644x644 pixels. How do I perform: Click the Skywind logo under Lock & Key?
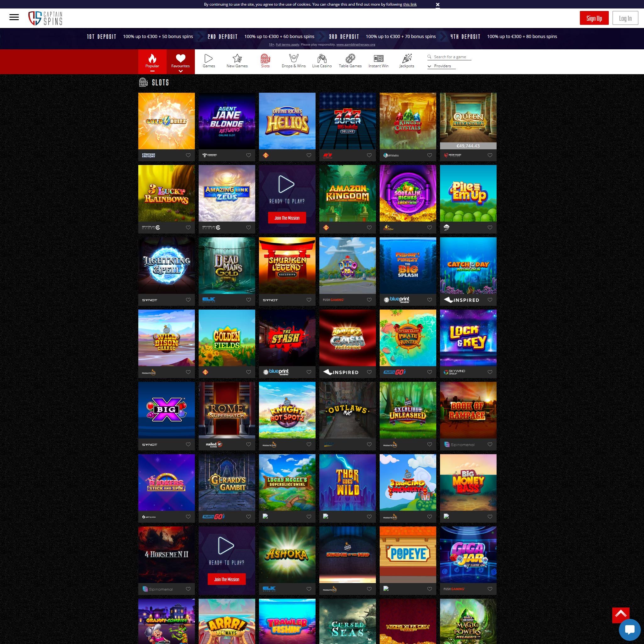[x=454, y=372]
